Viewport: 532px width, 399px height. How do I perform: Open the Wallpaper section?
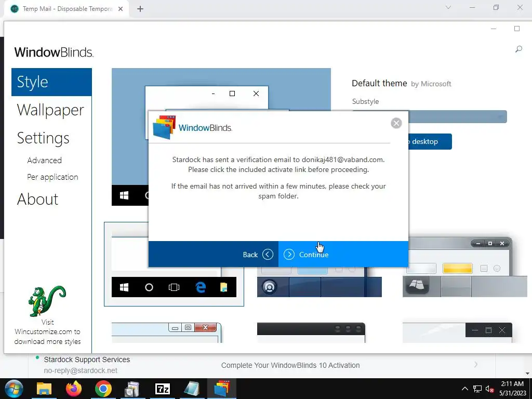click(x=50, y=110)
